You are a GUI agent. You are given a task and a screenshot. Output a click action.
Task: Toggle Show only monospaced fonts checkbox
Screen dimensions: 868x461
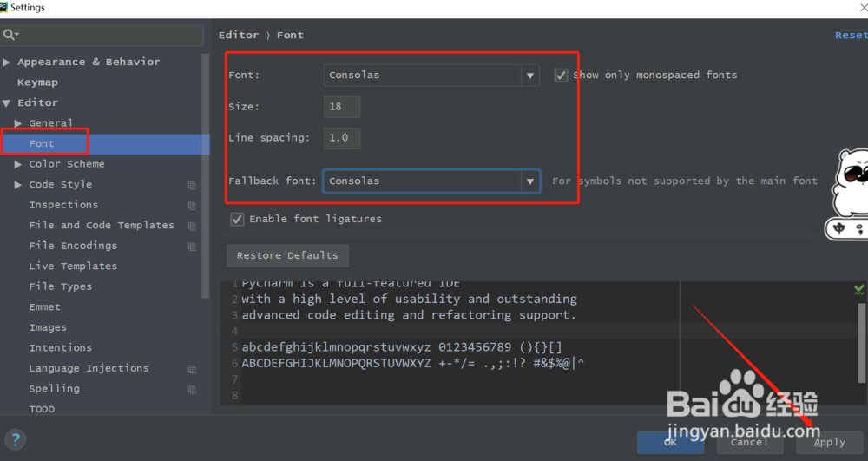click(x=562, y=76)
